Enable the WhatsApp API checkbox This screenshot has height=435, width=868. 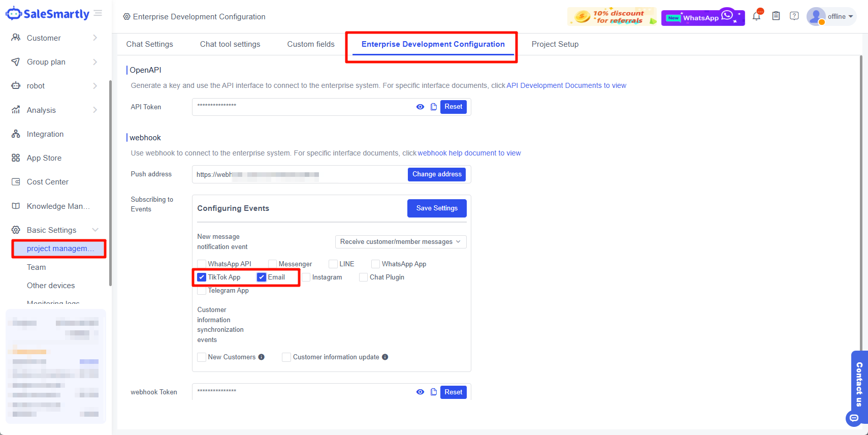pyautogui.click(x=202, y=264)
